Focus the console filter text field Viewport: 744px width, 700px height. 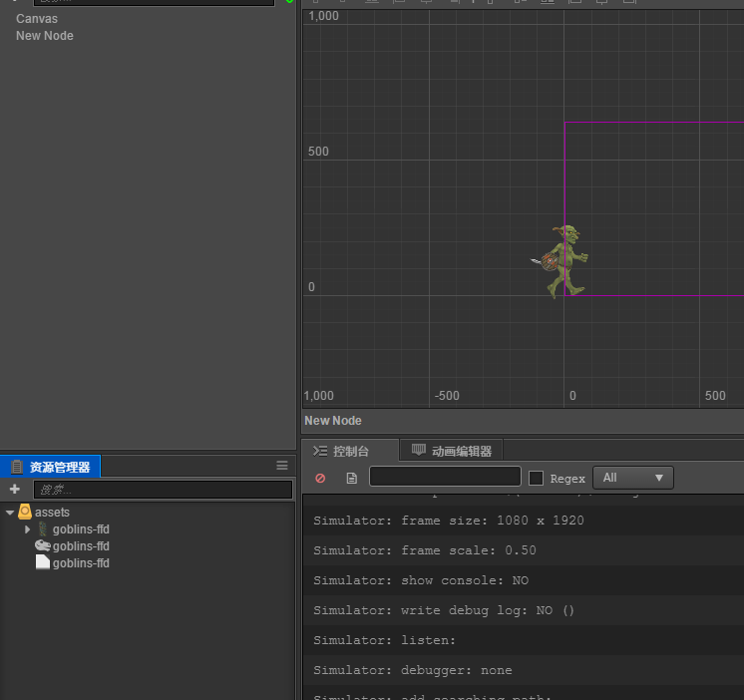tap(445, 477)
